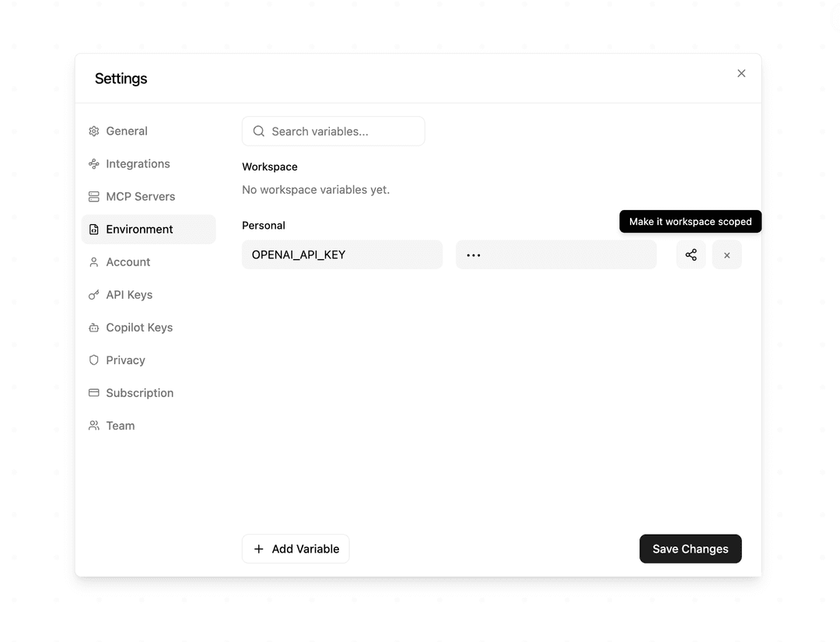Click the General settings gear icon
The image size is (840, 642).
click(93, 131)
